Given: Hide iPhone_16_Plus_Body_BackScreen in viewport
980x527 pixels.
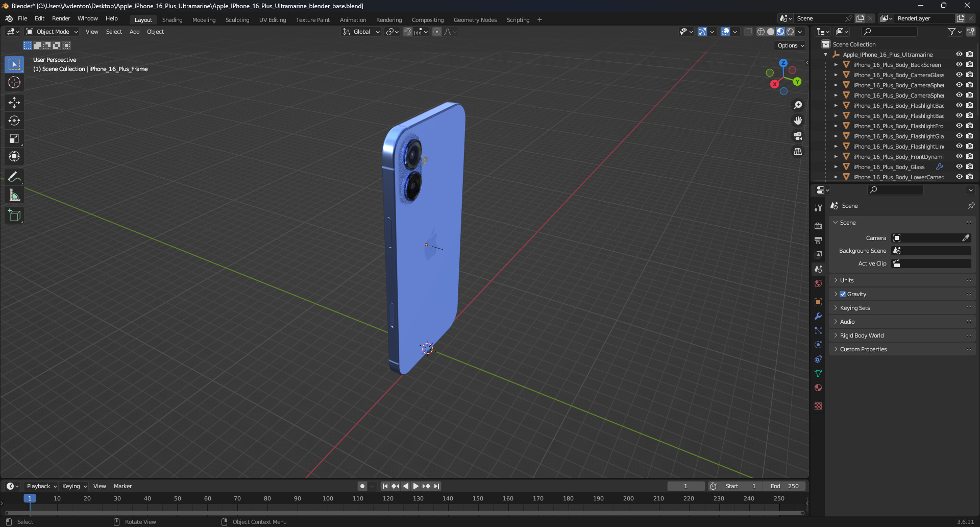Looking at the screenshot, I should [959, 64].
